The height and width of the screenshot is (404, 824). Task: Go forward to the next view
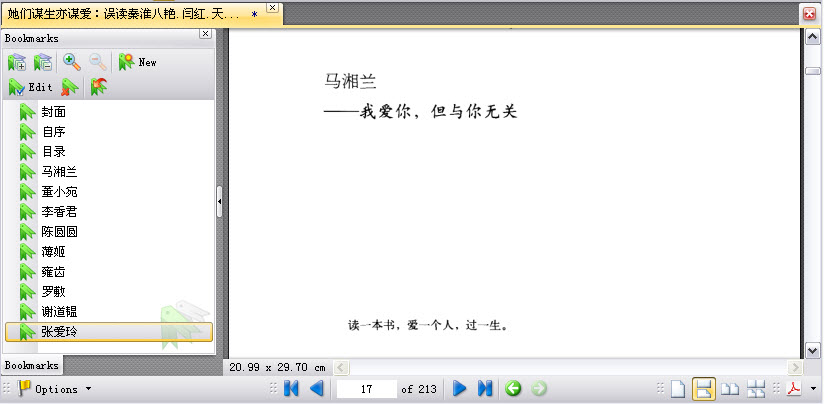[539, 389]
